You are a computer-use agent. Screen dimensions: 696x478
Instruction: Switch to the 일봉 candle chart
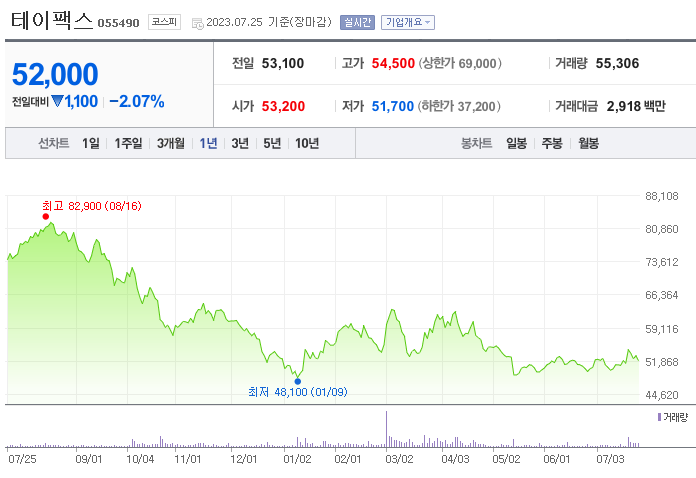(517, 143)
